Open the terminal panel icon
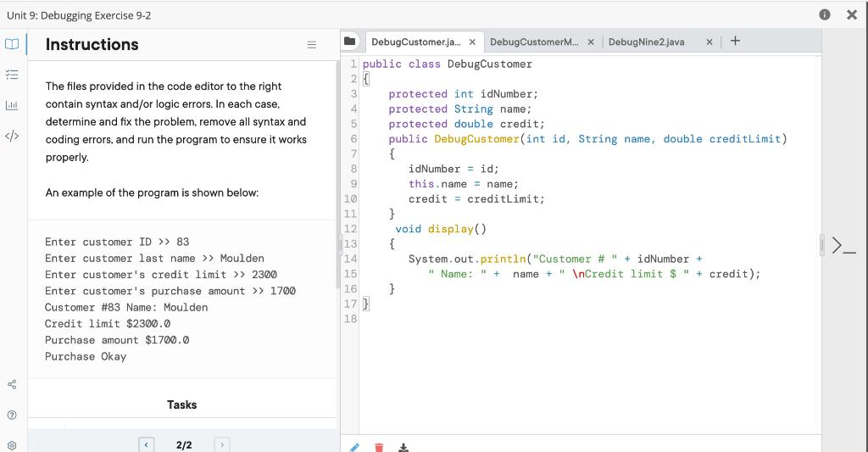 pos(843,245)
